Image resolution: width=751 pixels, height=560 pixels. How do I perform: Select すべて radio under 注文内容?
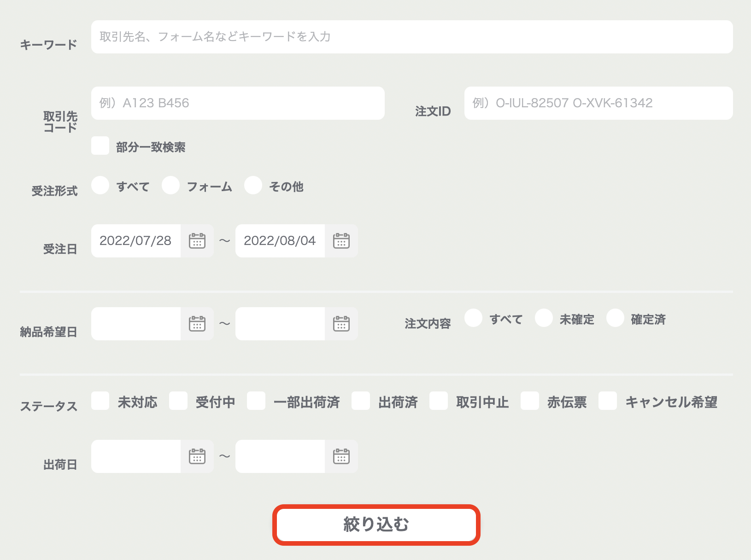click(x=473, y=318)
